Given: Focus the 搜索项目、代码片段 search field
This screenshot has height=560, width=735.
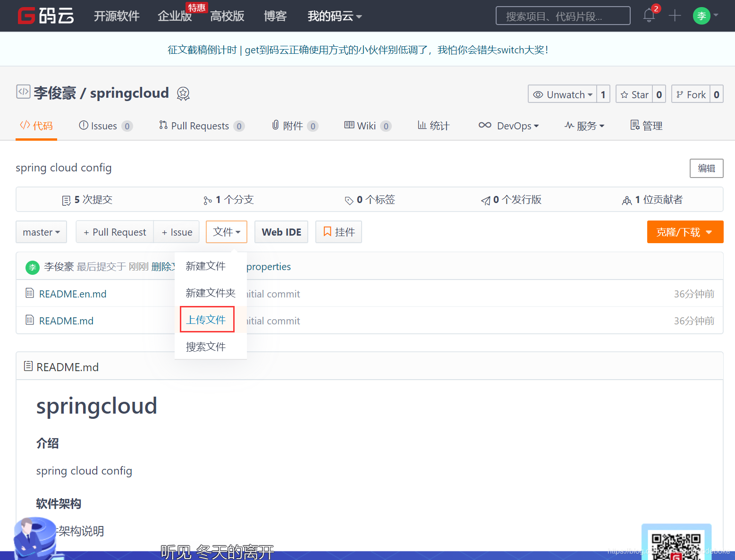Looking at the screenshot, I should 563,16.
